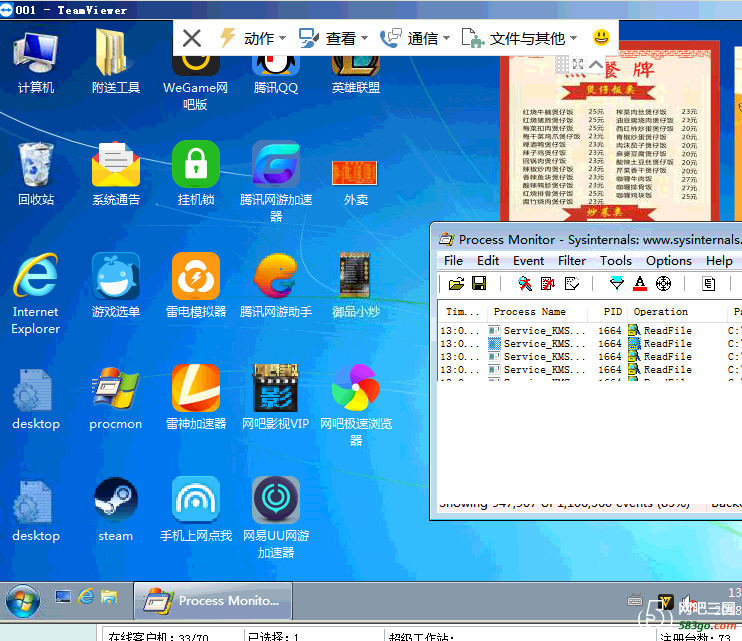Click the Process Monitor taskbar button
Viewport: 742px width, 641px height.
pos(213,601)
